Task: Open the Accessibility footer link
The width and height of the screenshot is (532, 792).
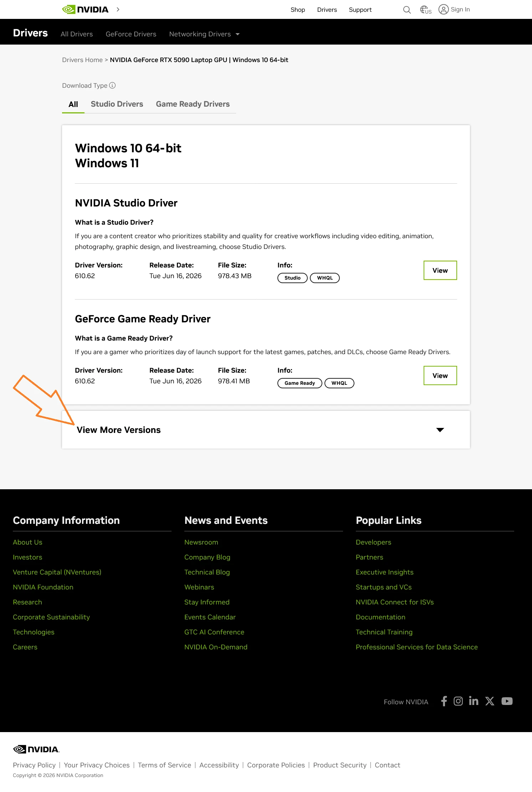Action: [x=219, y=765]
